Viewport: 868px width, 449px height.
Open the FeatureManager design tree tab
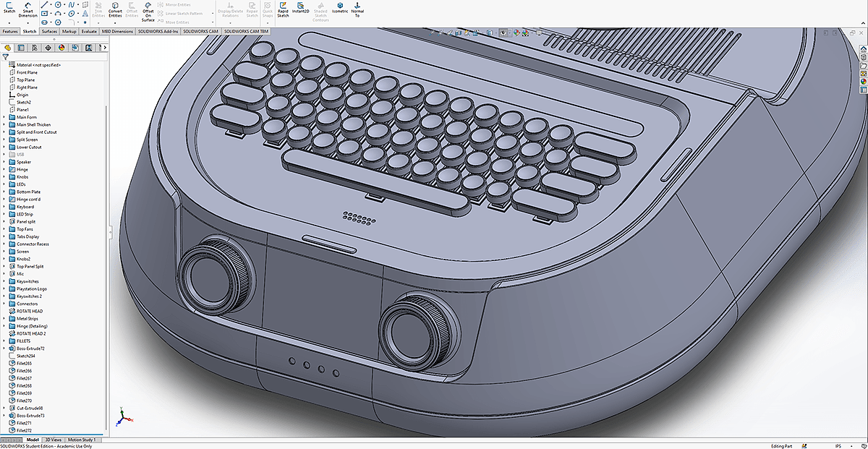tap(7, 47)
